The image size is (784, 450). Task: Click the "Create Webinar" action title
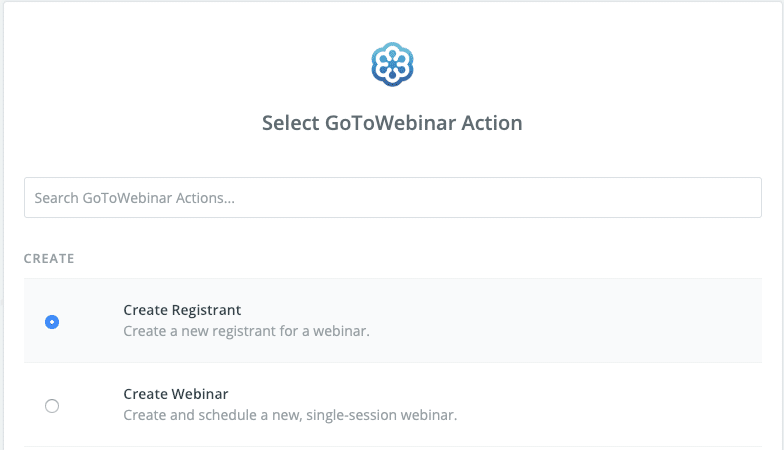pos(176,394)
